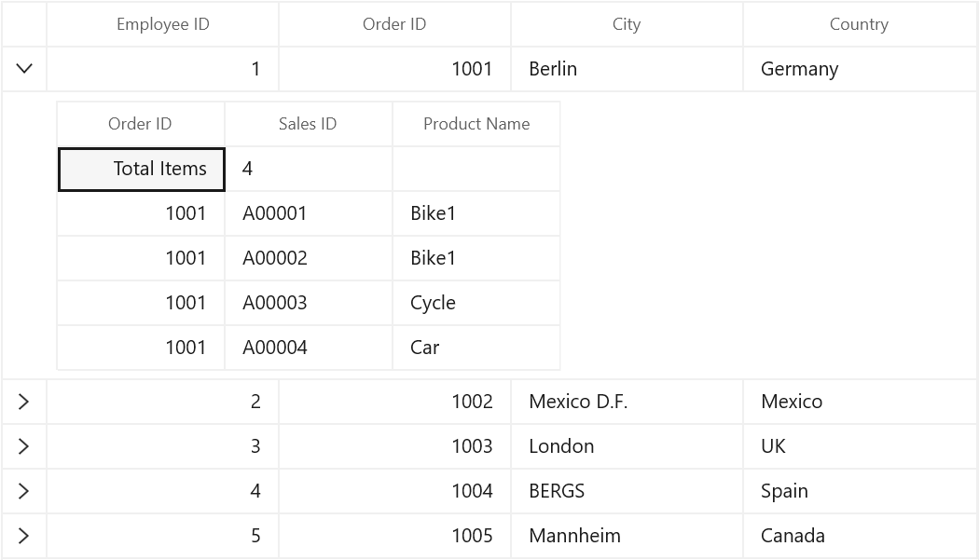Expand details for the Mannheim row
The image size is (979, 560).
click(x=24, y=536)
